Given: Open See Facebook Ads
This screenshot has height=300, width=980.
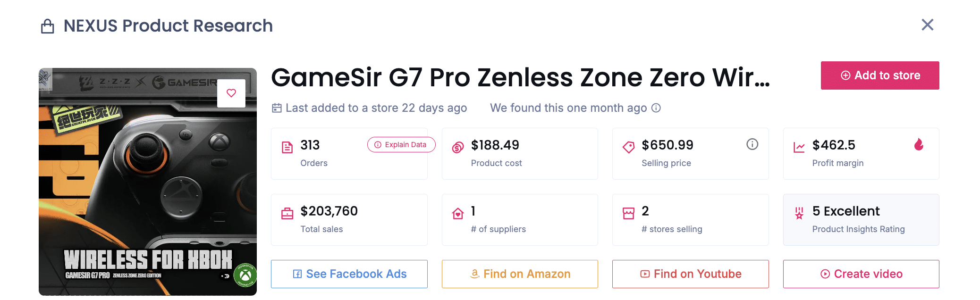Looking at the screenshot, I should [349, 274].
